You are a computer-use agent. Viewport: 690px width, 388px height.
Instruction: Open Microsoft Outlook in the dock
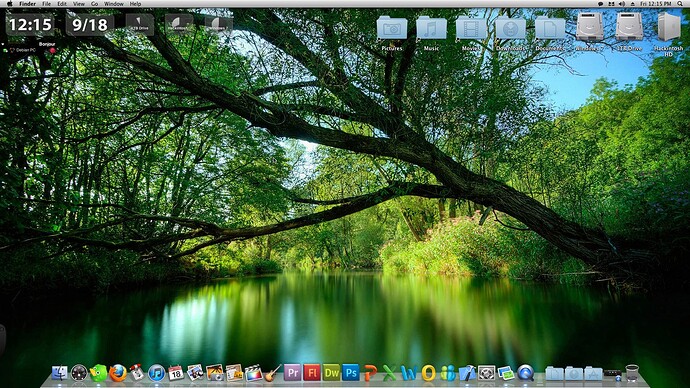click(x=428, y=373)
